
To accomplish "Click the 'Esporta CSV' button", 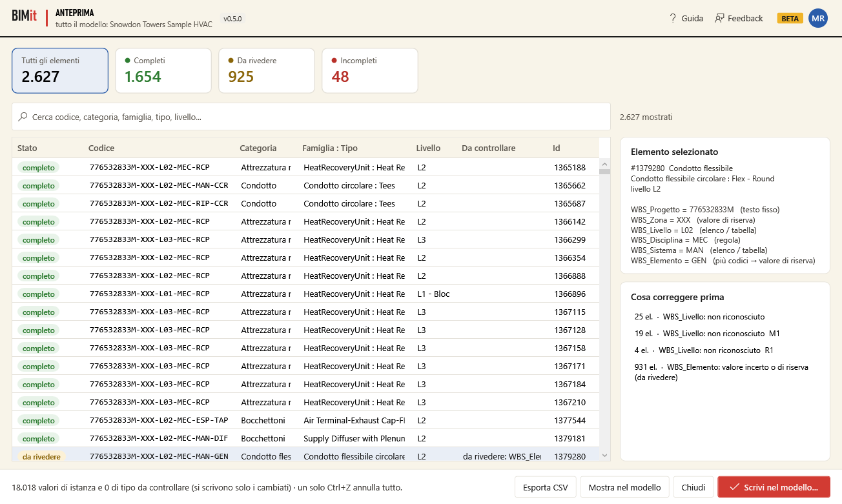I will [x=546, y=487].
